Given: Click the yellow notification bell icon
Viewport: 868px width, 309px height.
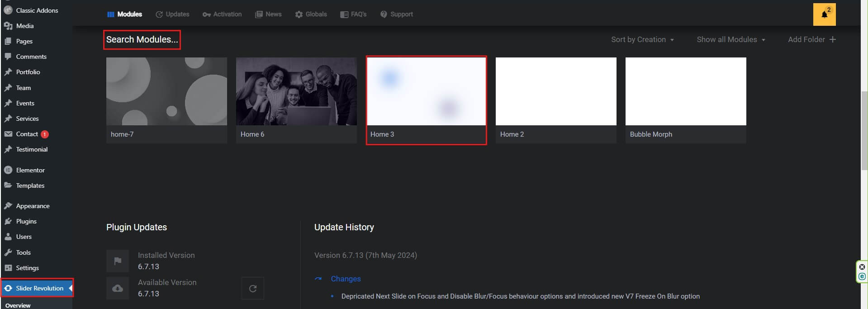Looking at the screenshot, I should pyautogui.click(x=824, y=14).
